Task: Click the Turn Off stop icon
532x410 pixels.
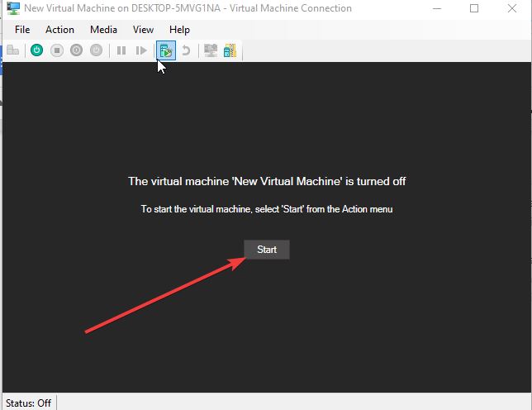Action: pos(57,50)
